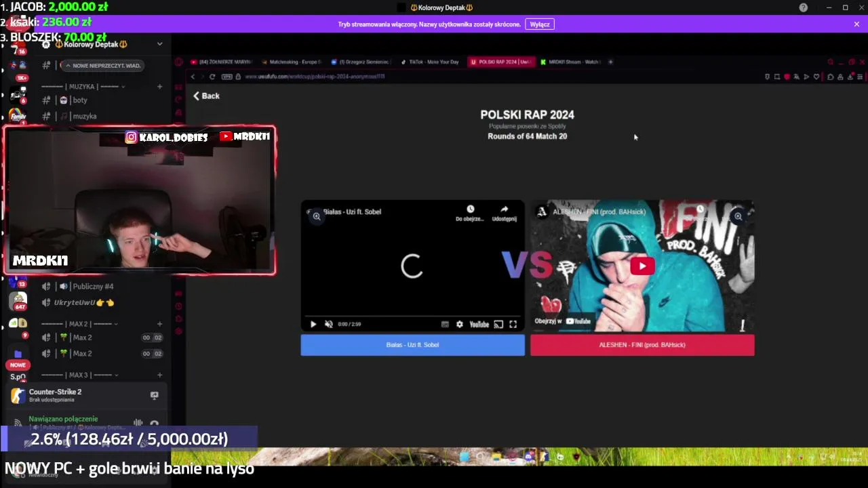Viewport: 868px width, 488px height.
Task: Toggle subtitles in left video player
Action: (445, 324)
